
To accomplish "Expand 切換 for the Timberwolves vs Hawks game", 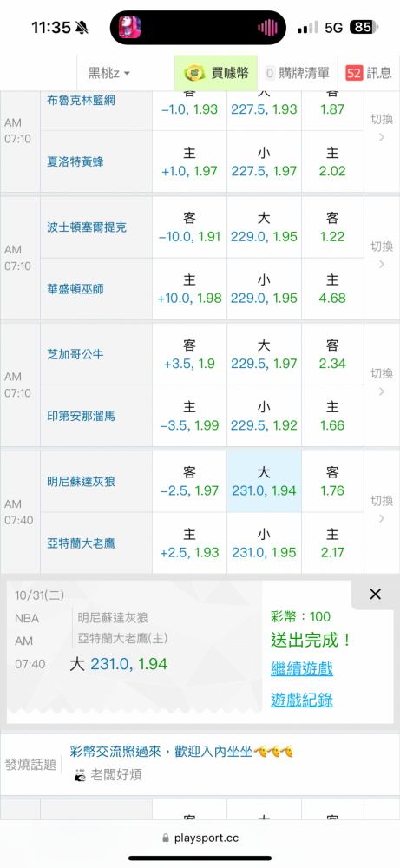I will (381, 510).
